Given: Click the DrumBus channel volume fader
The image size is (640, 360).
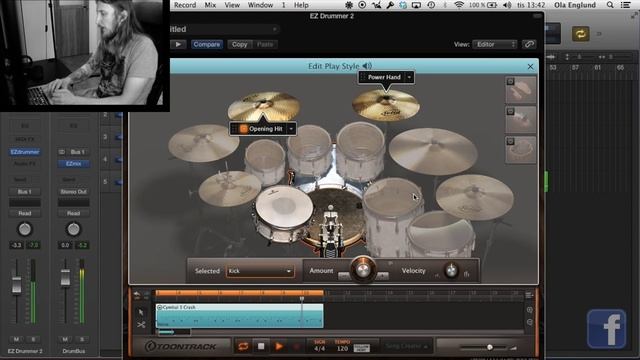Looking at the screenshot, I should point(65,278).
